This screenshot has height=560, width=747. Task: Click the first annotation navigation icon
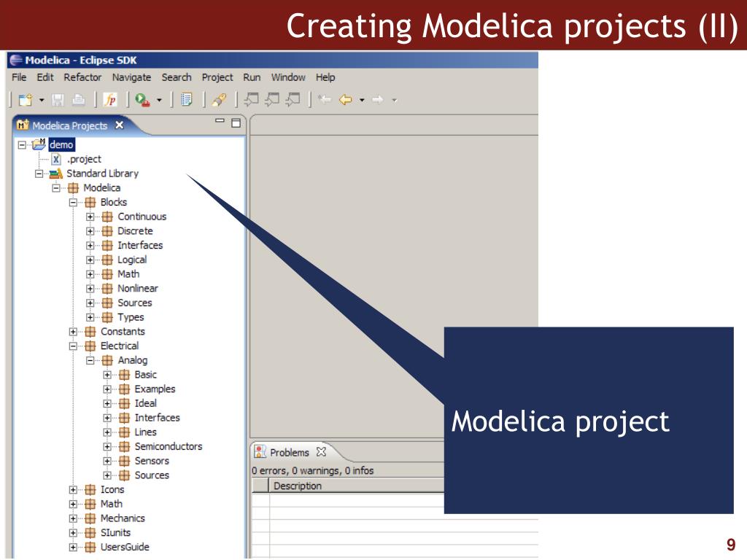251,99
